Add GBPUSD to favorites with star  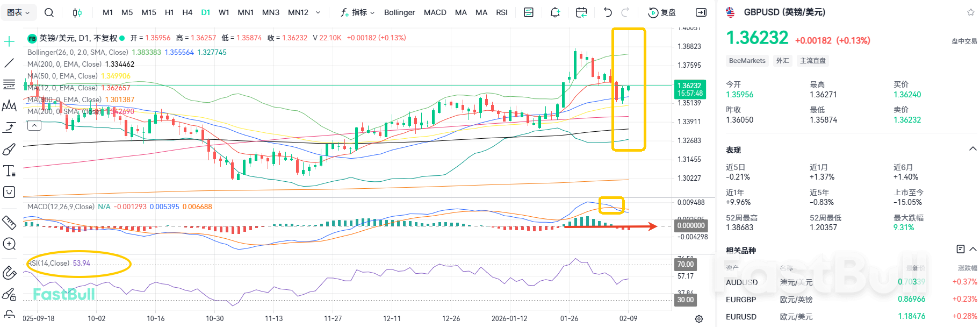pyautogui.click(x=970, y=12)
